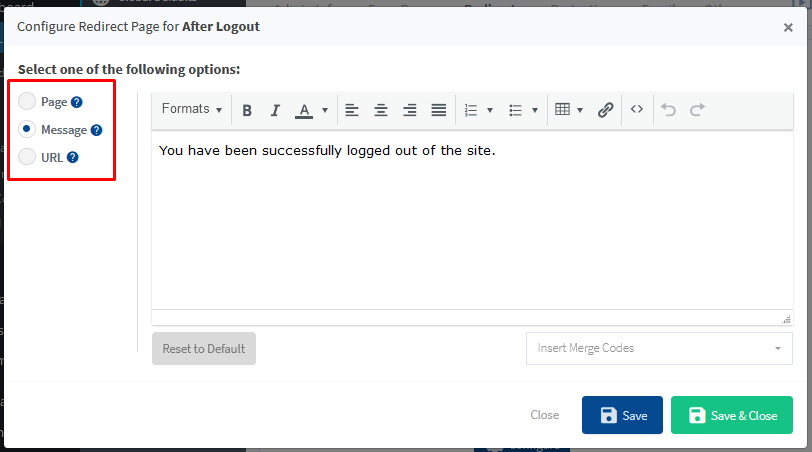
Task: Align text to the left
Action: tap(352, 110)
